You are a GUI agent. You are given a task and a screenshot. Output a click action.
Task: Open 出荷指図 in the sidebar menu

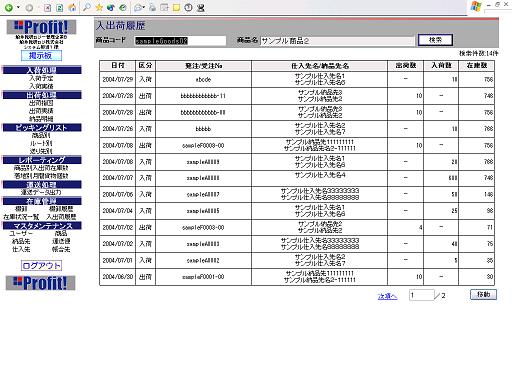[x=41, y=103]
